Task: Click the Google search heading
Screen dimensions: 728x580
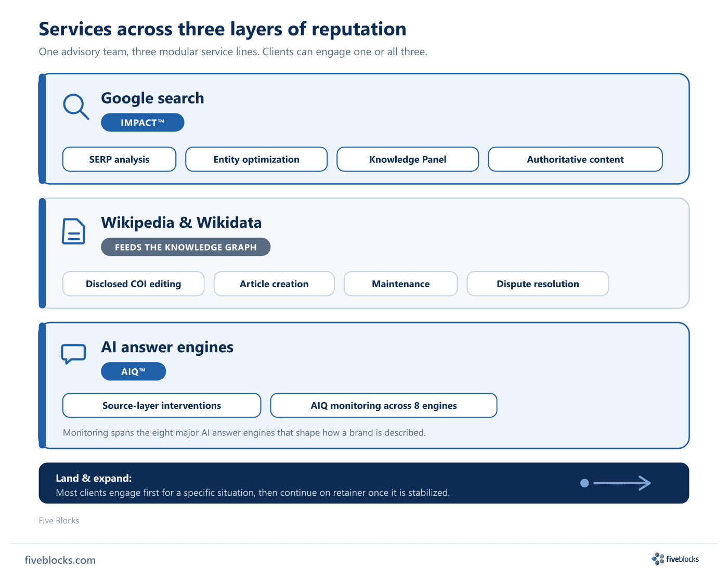Action: click(x=152, y=98)
